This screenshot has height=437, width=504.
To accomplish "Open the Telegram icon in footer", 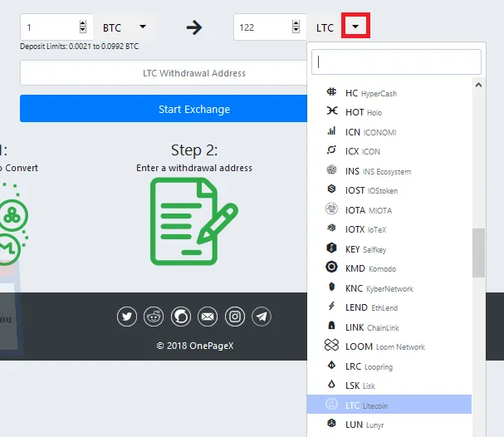I will click(262, 317).
